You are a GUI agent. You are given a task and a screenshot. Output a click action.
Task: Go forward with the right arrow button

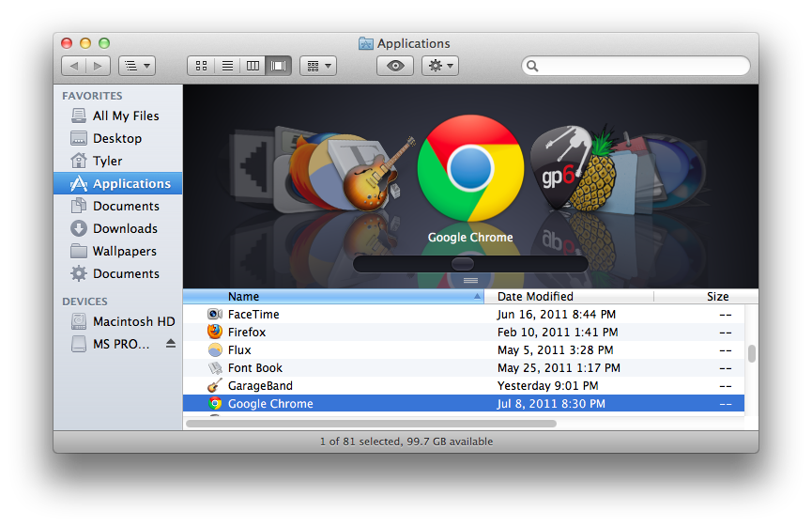coord(98,66)
